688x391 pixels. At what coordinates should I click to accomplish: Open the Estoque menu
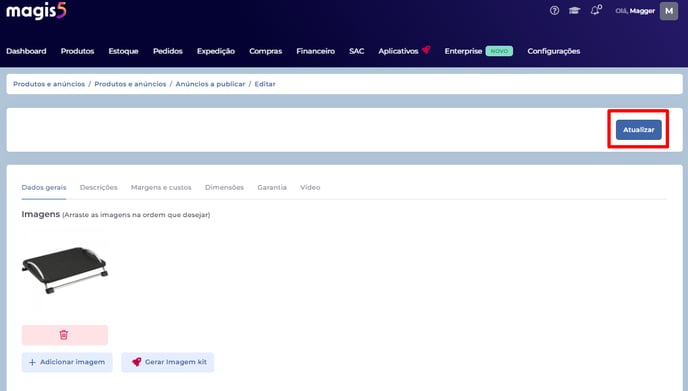pos(123,51)
